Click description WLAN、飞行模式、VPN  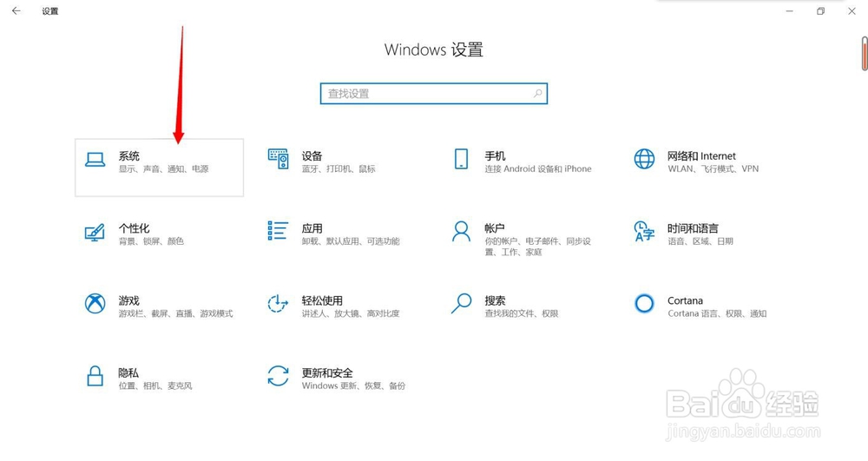coord(713,168)
